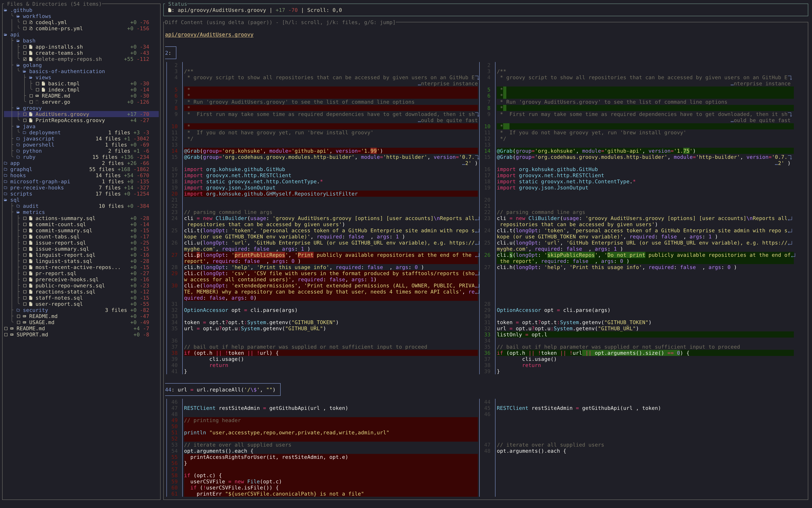Viewport: 812px width, 508px height.
Task: Click the file icon beside AuditUsers.groovy
Action: click(31, 114)
